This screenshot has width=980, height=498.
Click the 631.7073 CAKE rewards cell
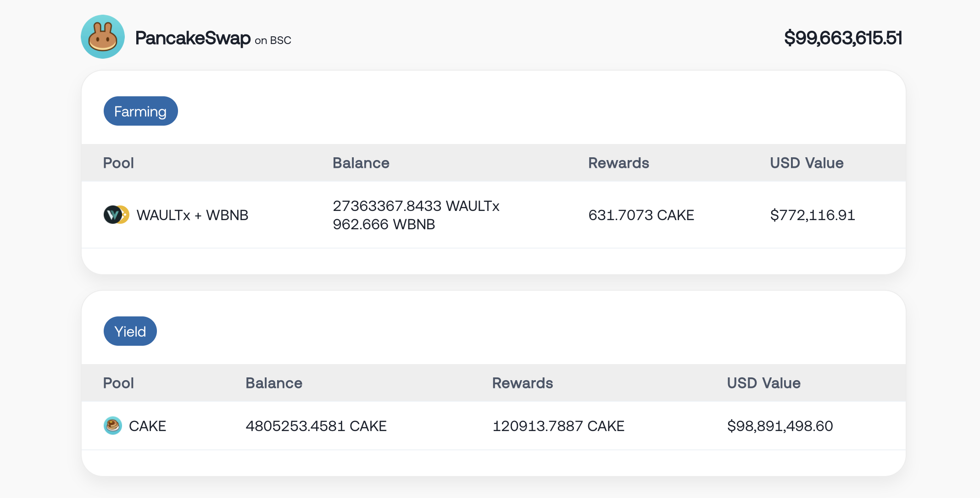tap(641, 215)
